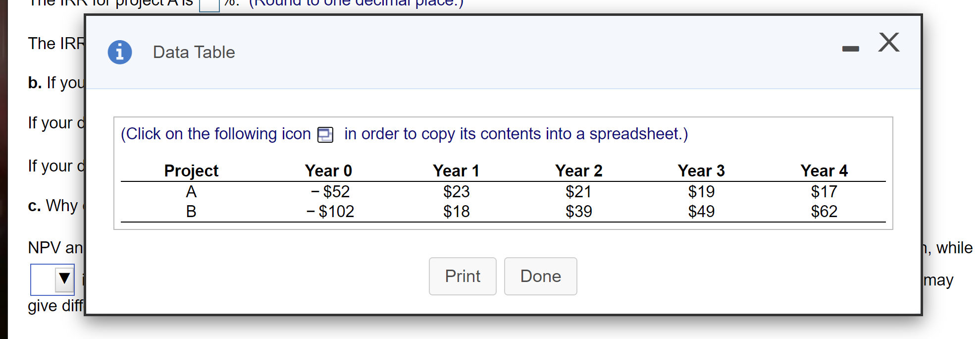
Task: Close the Data Table popup
Action: click(888, 43)
